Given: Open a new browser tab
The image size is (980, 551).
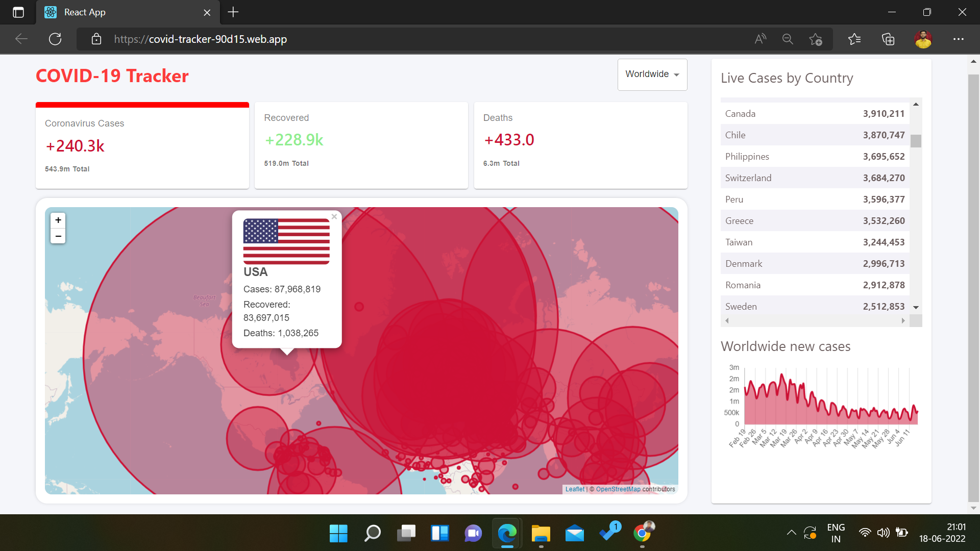Looking at the screenshot, I should click(233, 12).
